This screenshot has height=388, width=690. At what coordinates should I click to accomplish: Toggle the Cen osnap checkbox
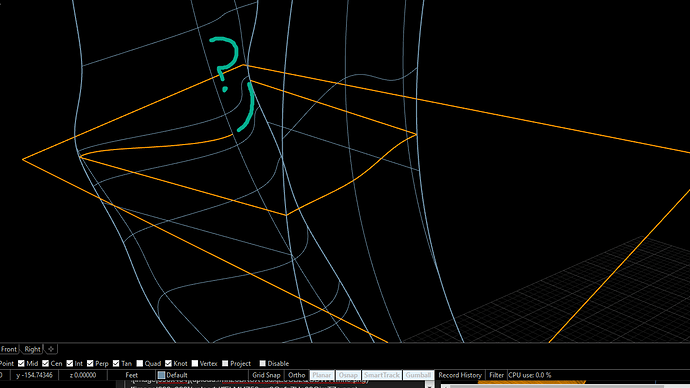[x=45, y=363]
